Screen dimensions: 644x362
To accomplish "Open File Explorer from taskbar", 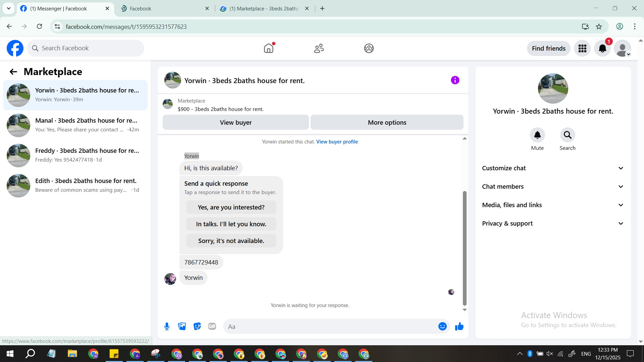I will click(x=72, y=354).
